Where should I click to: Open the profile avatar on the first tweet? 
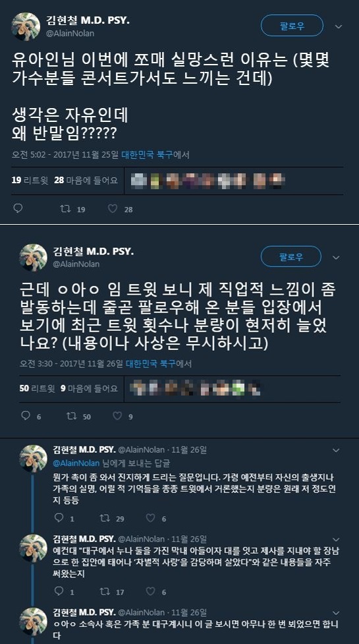click(x=26, y=27)
